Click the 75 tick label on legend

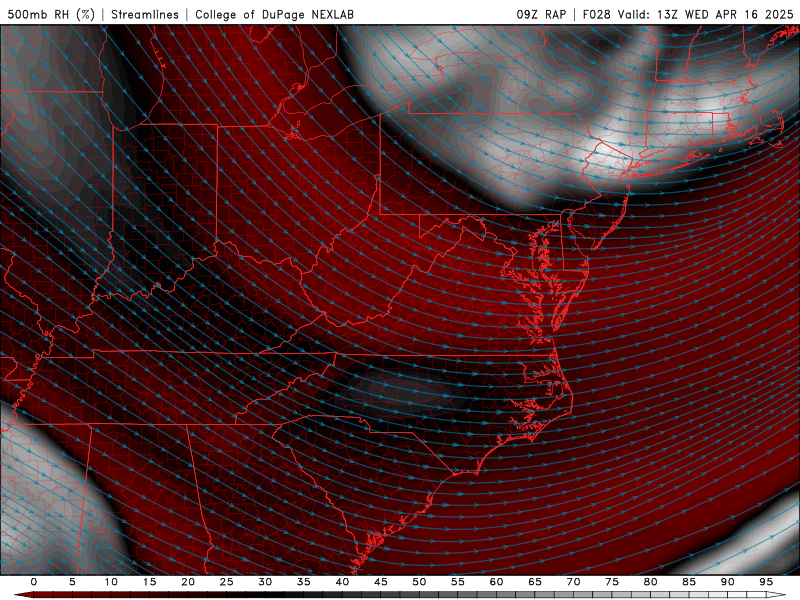coord(612,582)
